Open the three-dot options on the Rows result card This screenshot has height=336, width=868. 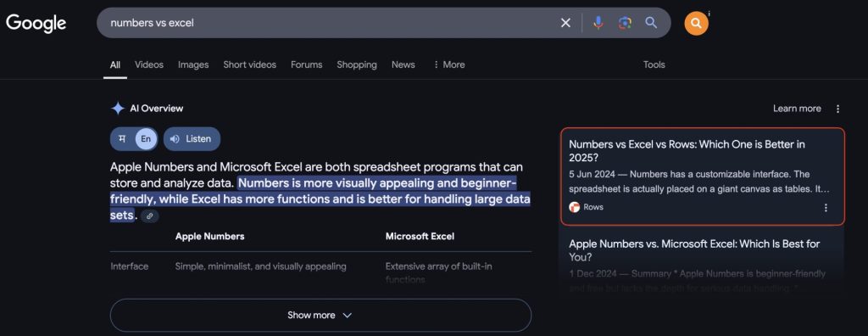(826, 207)
